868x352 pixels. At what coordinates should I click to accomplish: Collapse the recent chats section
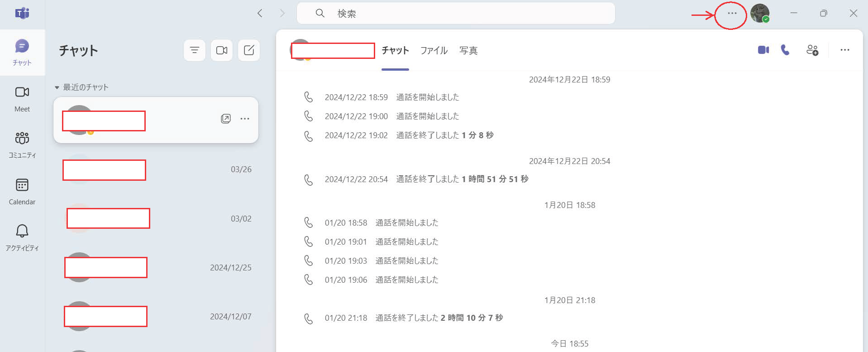click(57, 87)
